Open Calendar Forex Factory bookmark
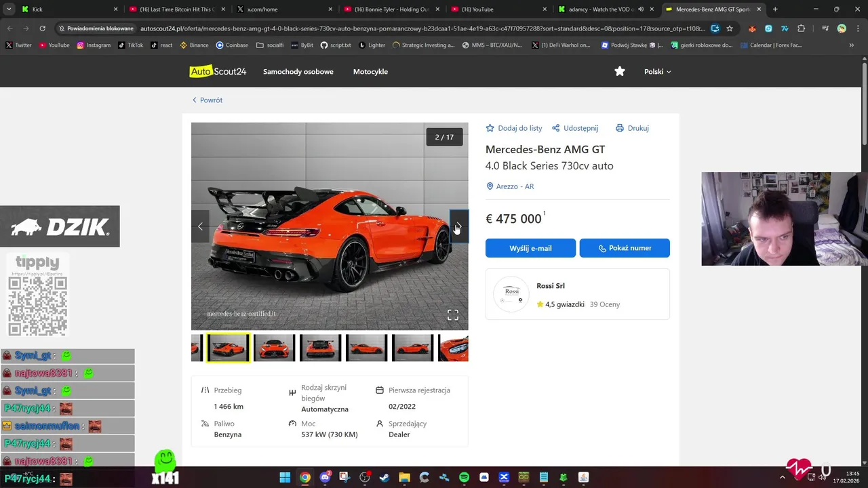This screenshot has height=488, width=868. coord(771,45)
